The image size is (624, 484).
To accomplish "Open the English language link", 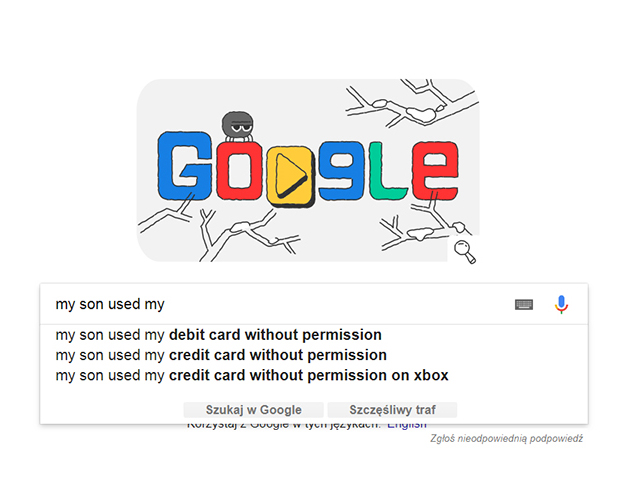I will click(x=407, y=426).
